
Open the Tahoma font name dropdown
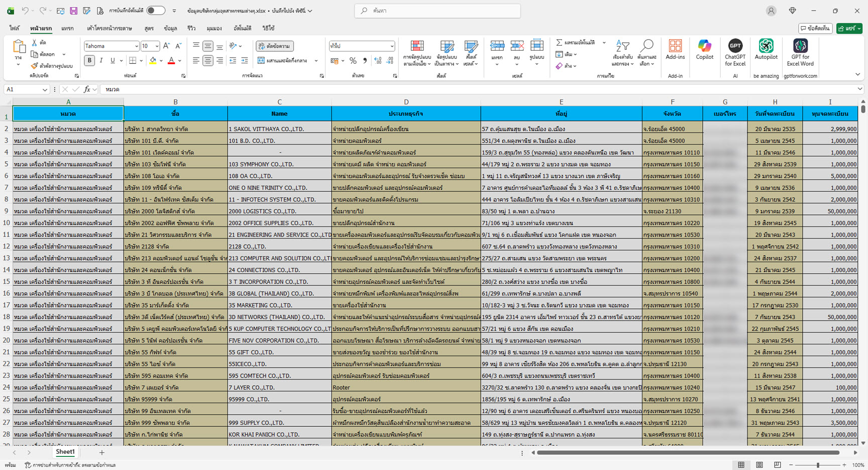(x=136, y=46)
